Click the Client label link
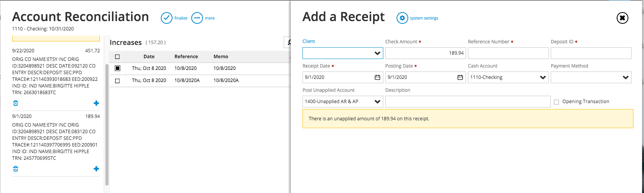 pyautogui.click(x=309, y=41)
